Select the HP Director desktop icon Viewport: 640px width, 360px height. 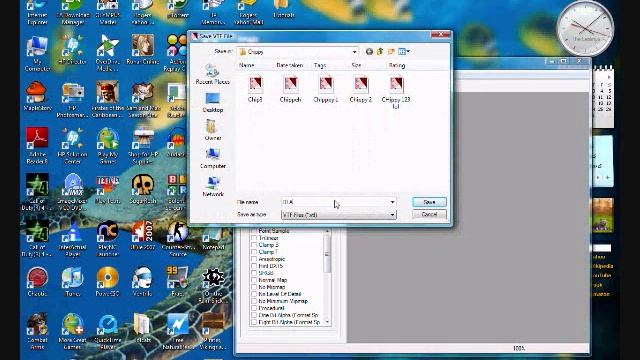(x=72, y=50)
